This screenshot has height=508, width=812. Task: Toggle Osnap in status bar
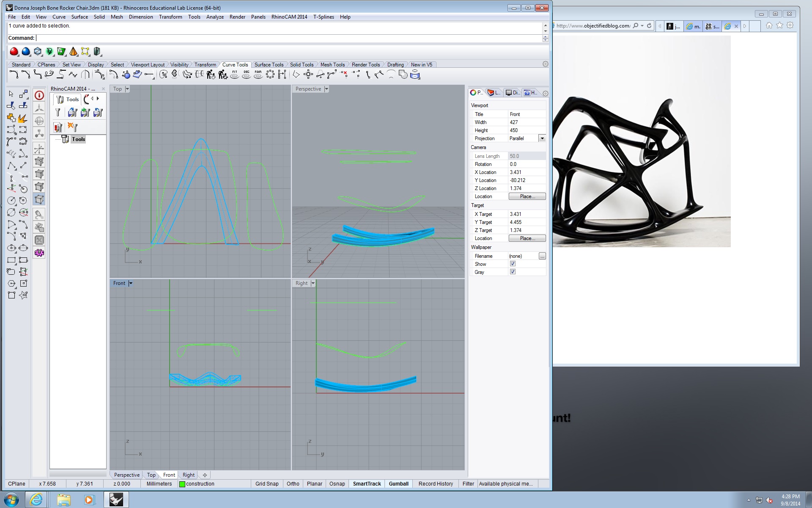tap(337, 483)
